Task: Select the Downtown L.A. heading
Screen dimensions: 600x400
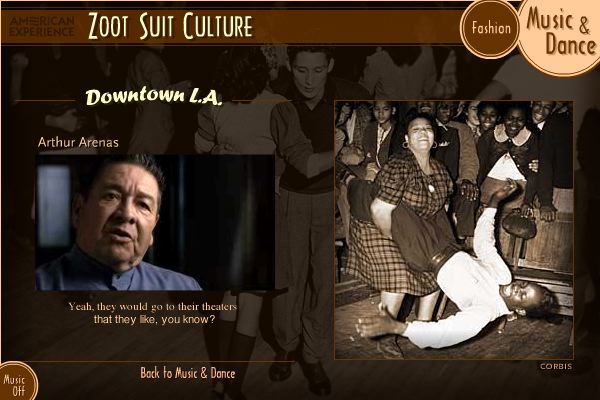Action: pyautogui.click(x=154, y=97)
